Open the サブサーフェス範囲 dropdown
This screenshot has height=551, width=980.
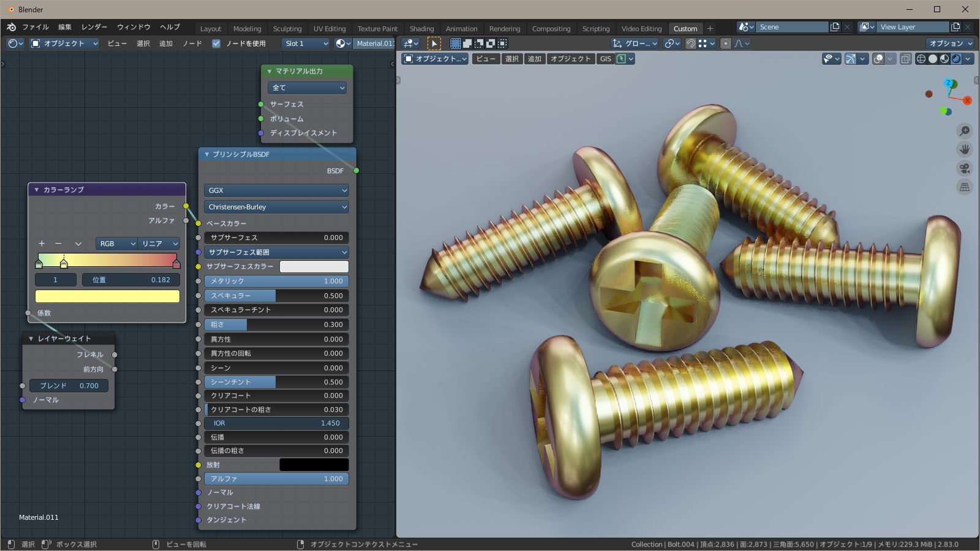click(276, 252)
